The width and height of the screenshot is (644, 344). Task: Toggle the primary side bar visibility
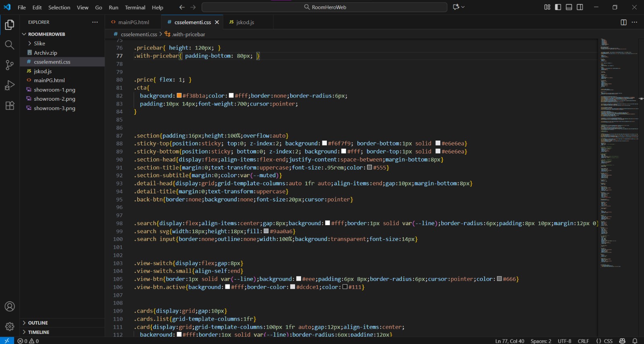tap(558, 7)
